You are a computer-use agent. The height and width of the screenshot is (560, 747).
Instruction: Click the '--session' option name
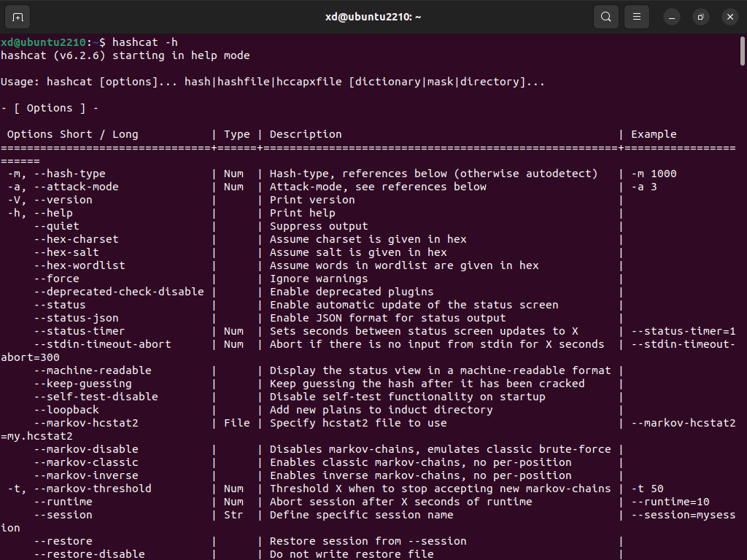point(63,515)
